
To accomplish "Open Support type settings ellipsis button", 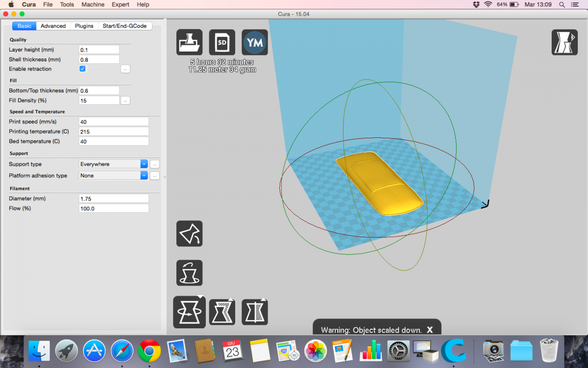I will point(155,164).
